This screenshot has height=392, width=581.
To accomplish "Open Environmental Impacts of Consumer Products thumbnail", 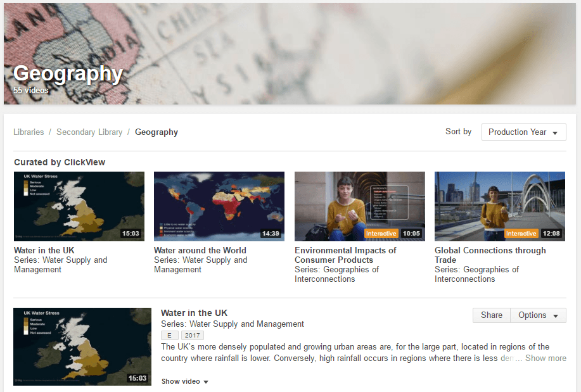I will 359,206.
